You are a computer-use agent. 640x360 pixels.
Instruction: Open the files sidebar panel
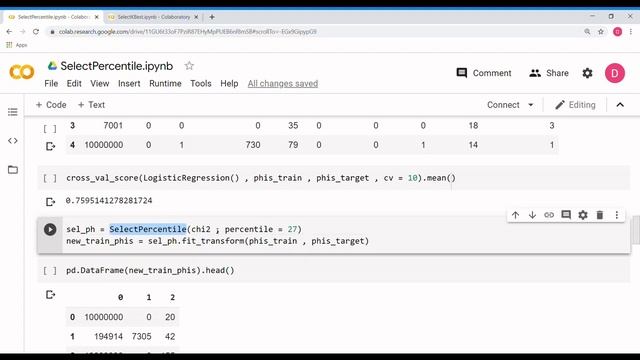[13, 169]
